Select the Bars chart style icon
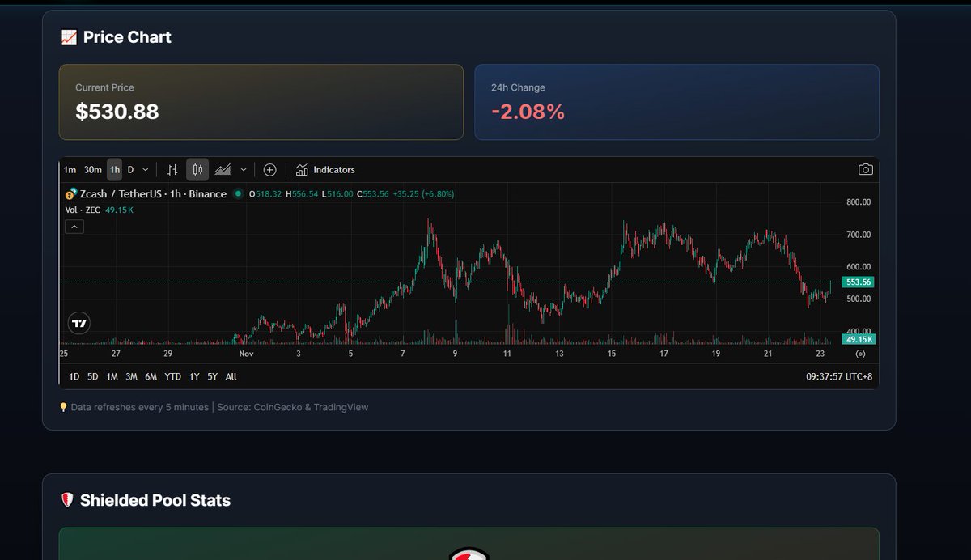971x560 pixels. pyautogui.click(x=172, y=170)
